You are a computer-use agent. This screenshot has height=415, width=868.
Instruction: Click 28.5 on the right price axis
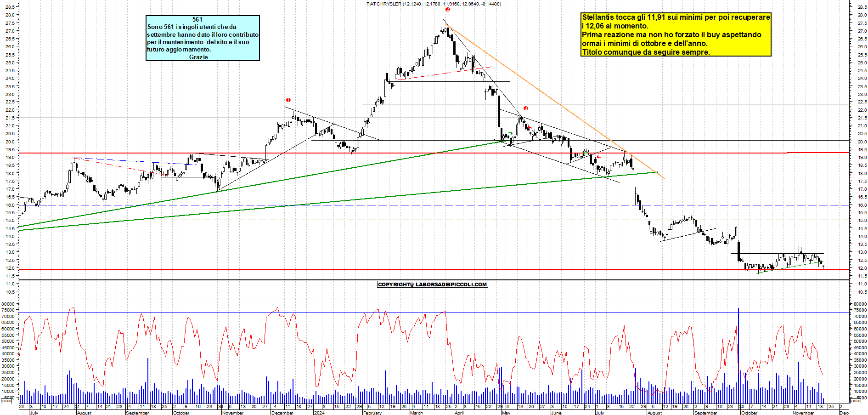[862, 7]
